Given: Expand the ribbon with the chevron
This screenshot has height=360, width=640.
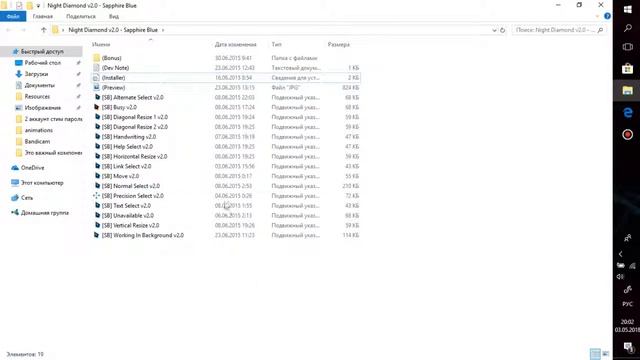Looking at the screenshot, I should pos(598,16).
